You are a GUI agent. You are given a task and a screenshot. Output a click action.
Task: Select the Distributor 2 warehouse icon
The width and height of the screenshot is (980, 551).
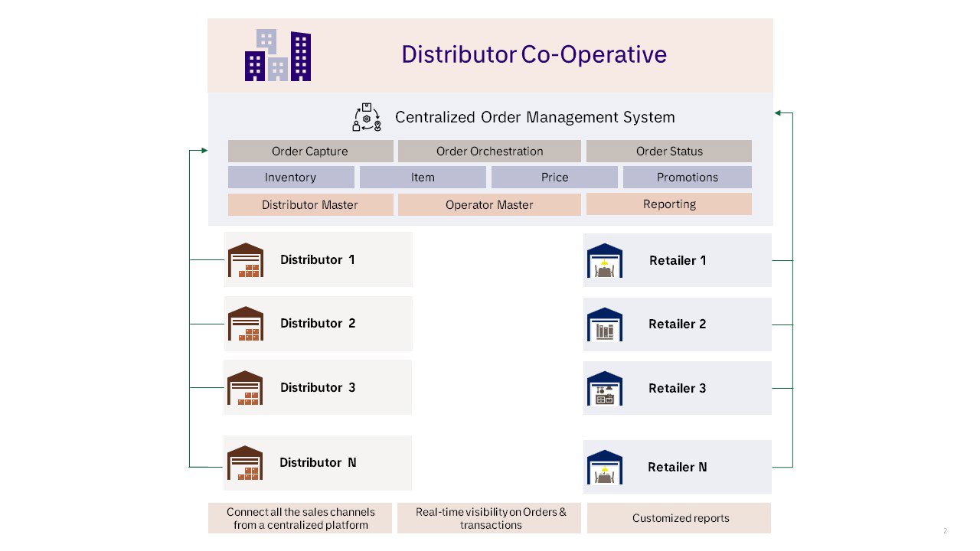coord(245,324)
